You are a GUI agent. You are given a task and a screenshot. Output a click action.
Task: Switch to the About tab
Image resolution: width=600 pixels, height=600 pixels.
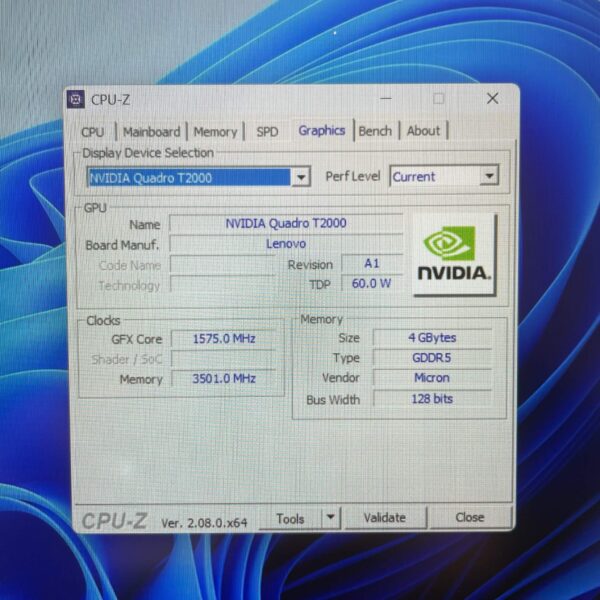pyautogui.click(x=423, y=131)
